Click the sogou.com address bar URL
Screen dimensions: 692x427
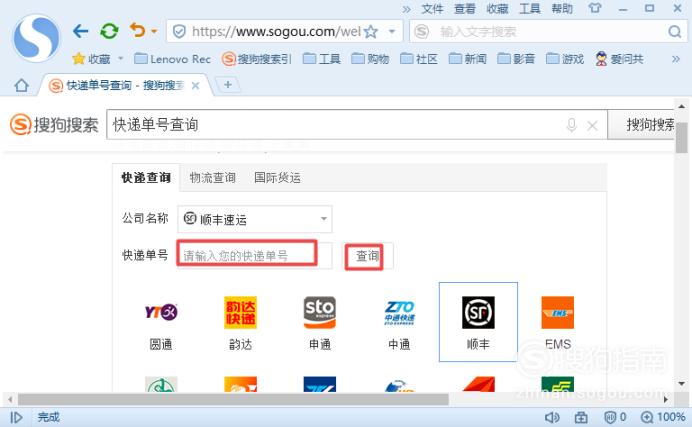[276, 31]
